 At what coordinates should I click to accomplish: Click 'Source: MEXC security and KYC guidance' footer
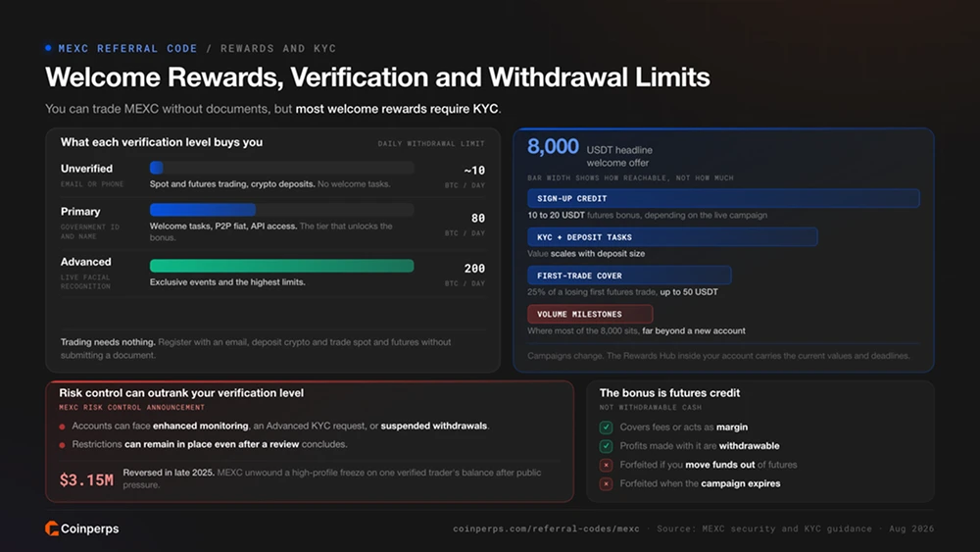tap(763, 528)
